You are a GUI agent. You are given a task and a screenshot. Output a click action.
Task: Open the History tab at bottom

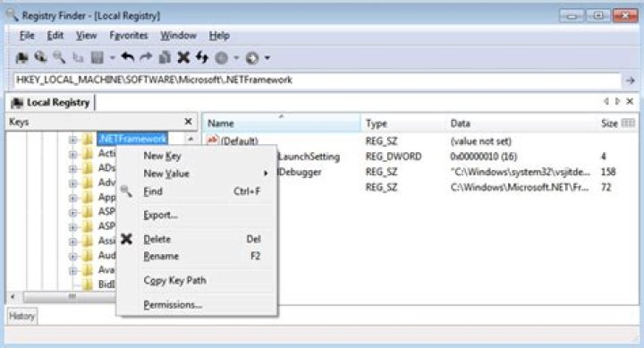(21, 316)
